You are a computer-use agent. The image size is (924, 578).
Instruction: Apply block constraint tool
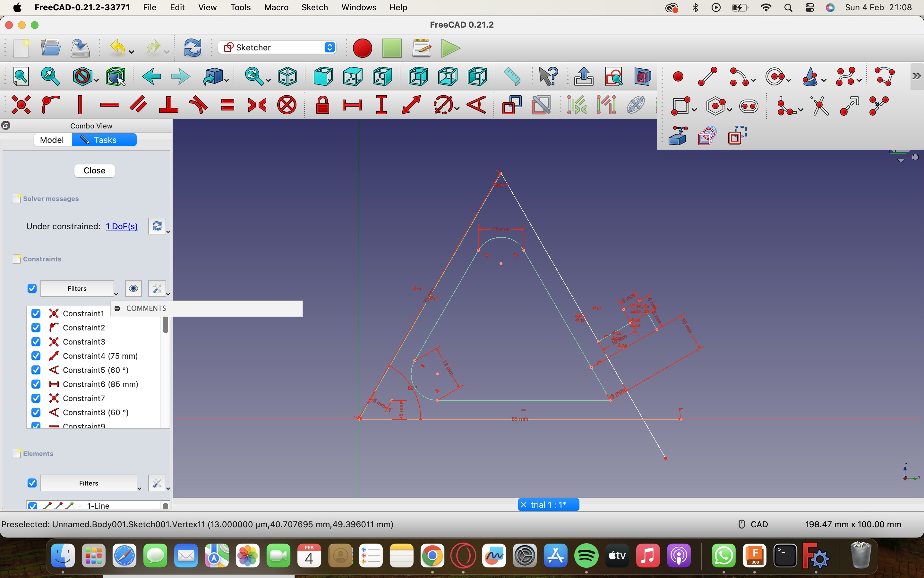click(x=287, y=105)
